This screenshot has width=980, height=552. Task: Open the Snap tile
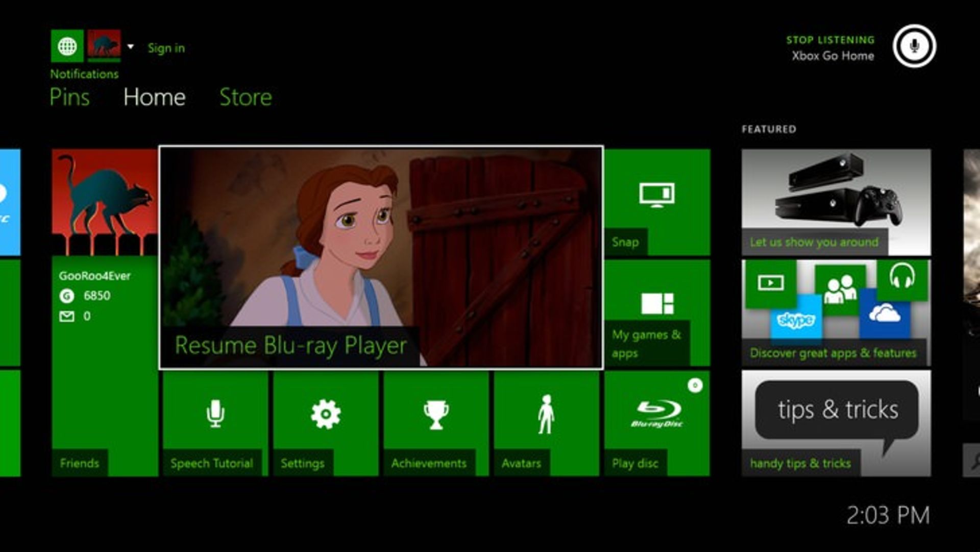pyautogui.click(x=657, y=202)
